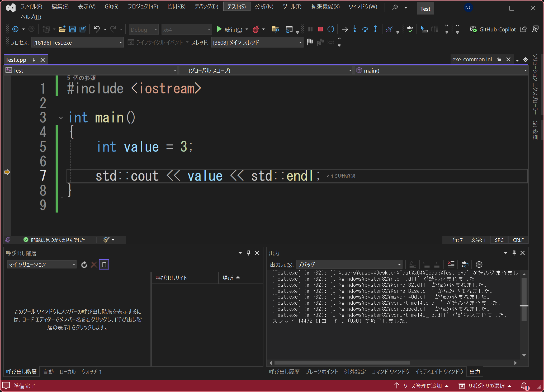
Task: Click the flag icon in the thread toolbar
Action: [310, 42]
